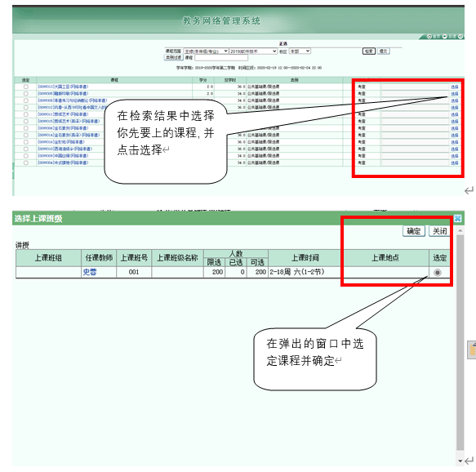This screenshot has height=472, width=476.
Task: Click the 关闭 button in the popup
Action: [x=439, y=231]
